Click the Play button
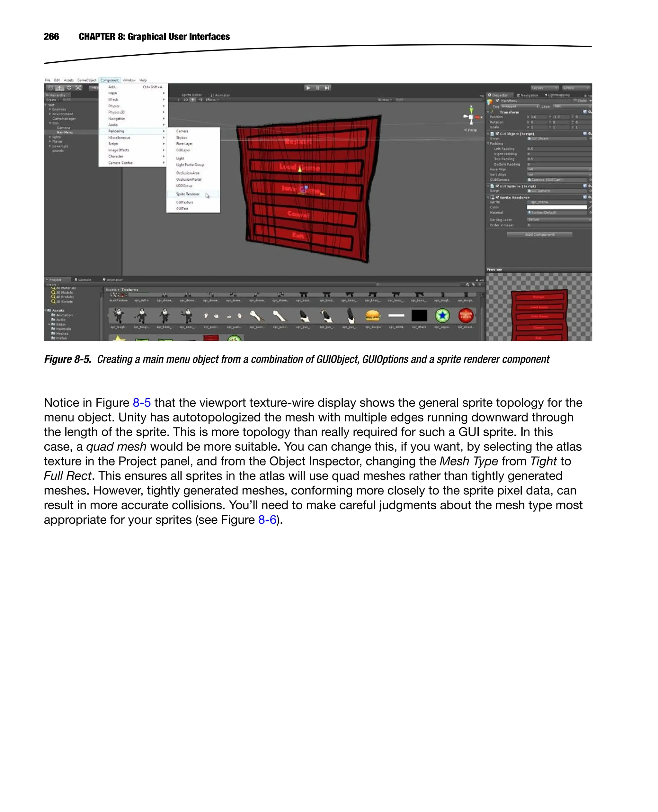The height and width of the screenshot is (812, 658). [x=308, y=88]
